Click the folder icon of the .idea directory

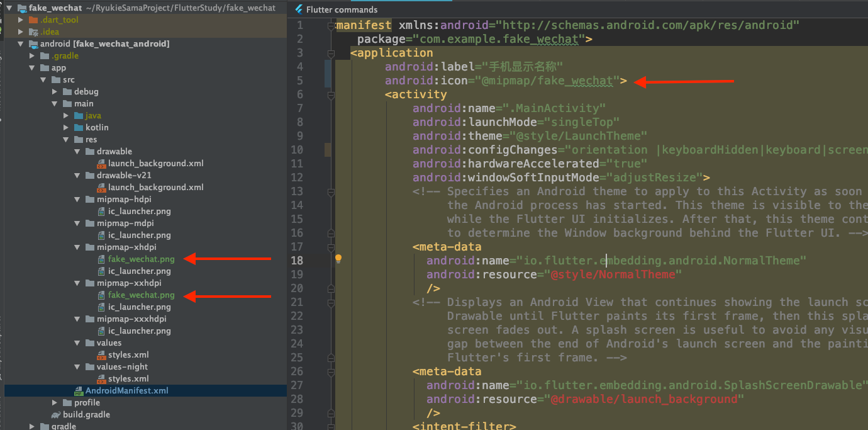click(33, 32)
